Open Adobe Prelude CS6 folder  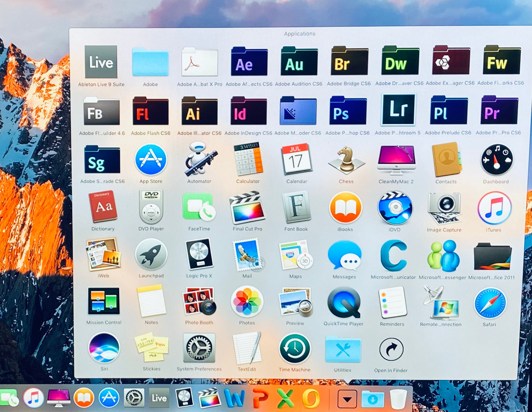449,110
